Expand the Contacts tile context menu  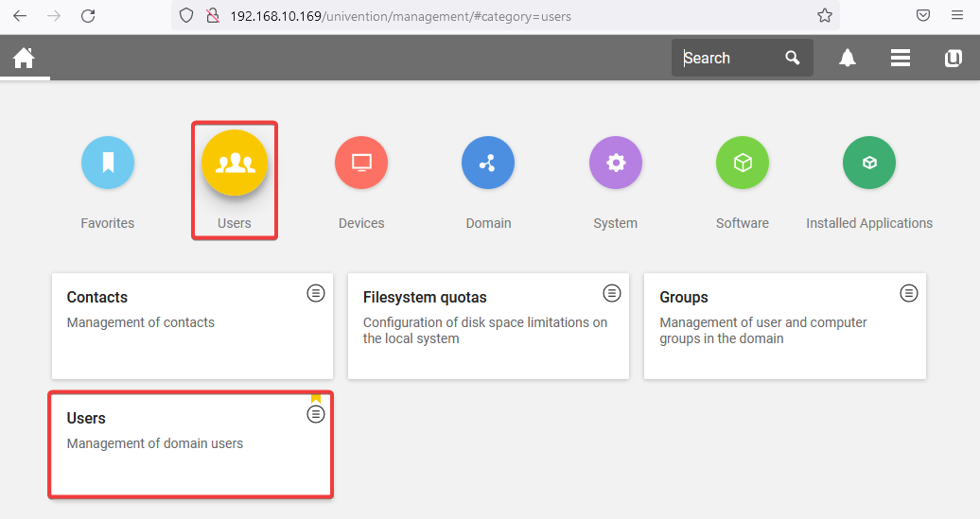coord(316,293)
